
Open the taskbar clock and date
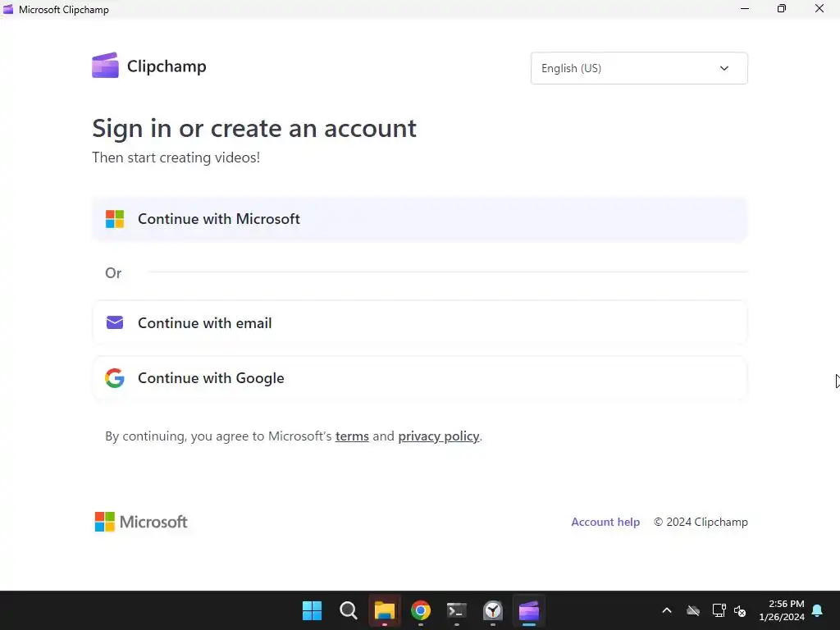pyautogui.click(x=782, y=610)
